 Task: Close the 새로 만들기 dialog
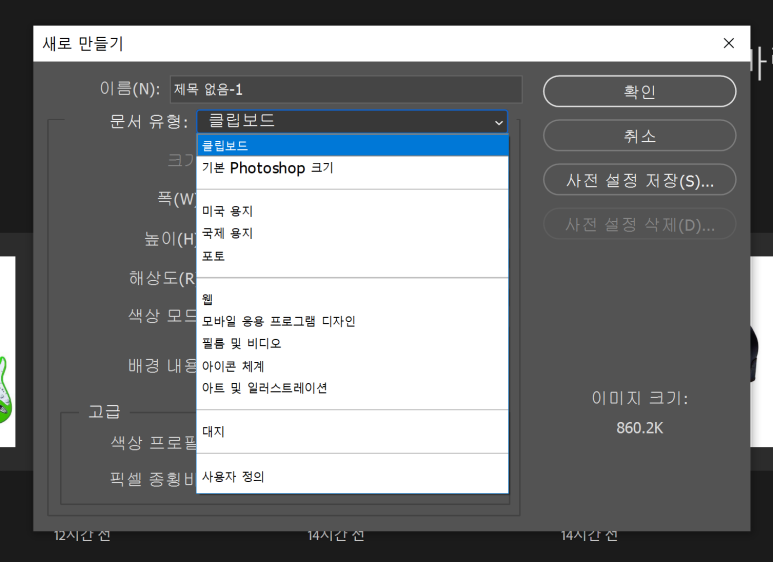(729, 43)
